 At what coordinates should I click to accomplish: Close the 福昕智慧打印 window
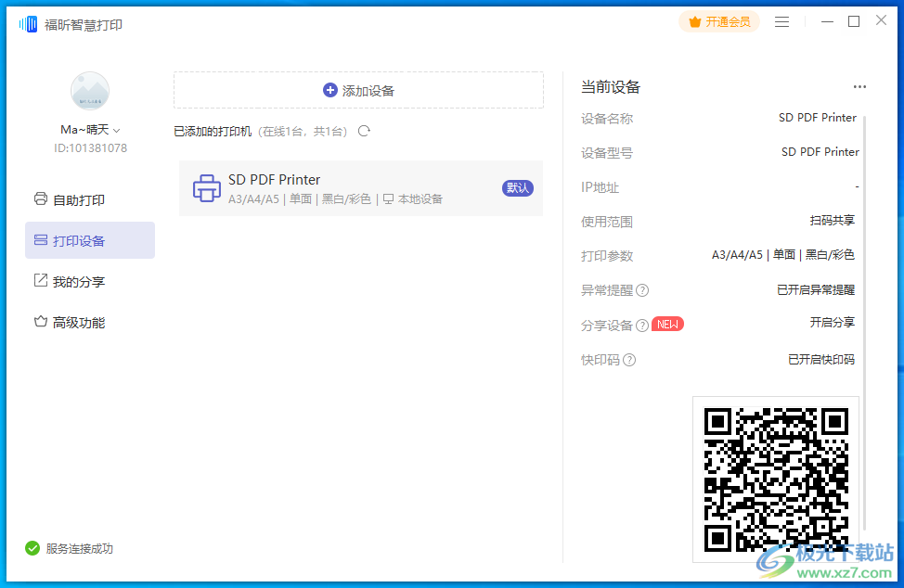[881, 20]
